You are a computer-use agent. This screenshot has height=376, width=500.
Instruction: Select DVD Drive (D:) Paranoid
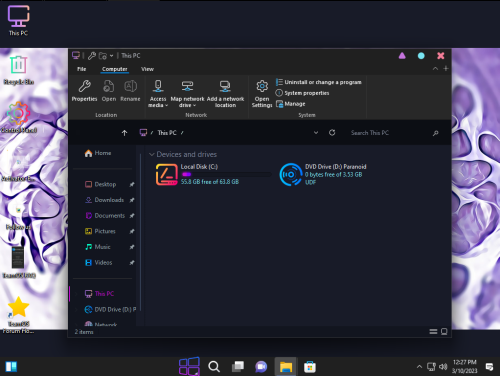click(x=323, y=174)
